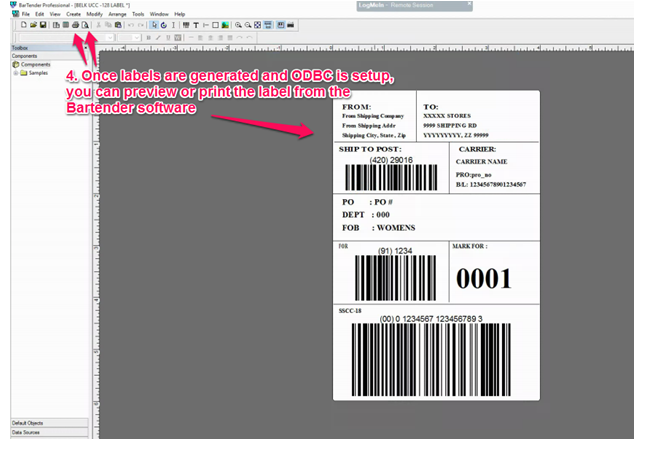
Task: Toggle the highlighted view mode button after zoom-fit
Action: pyautogui.click(x=268, y=25)
